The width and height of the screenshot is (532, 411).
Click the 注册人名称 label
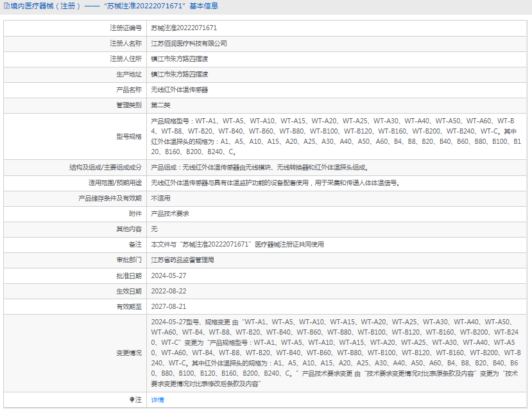click(126, 44)
